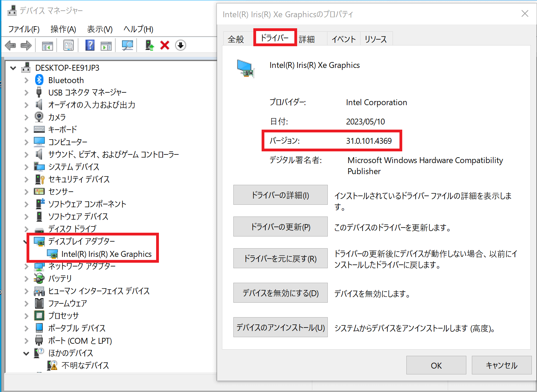
Task: Expand the Bluetooth category
Action: (26, 80)
